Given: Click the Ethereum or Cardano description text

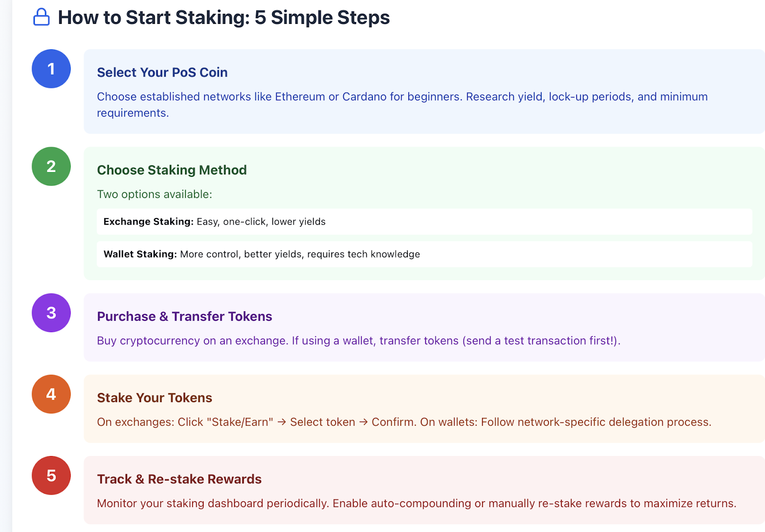Looking at the screenshot, I should click(x=402, y=97).
